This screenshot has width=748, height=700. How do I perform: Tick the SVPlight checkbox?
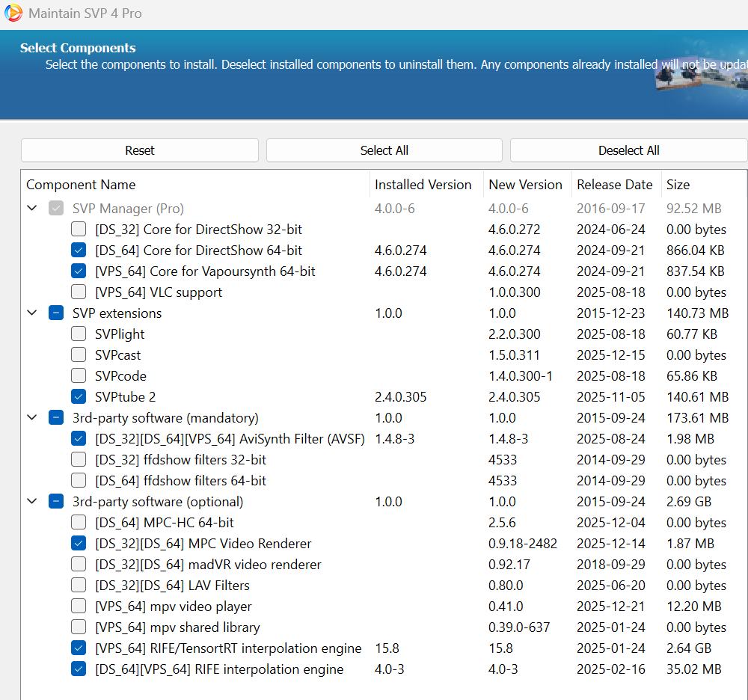tap(79, 334)
